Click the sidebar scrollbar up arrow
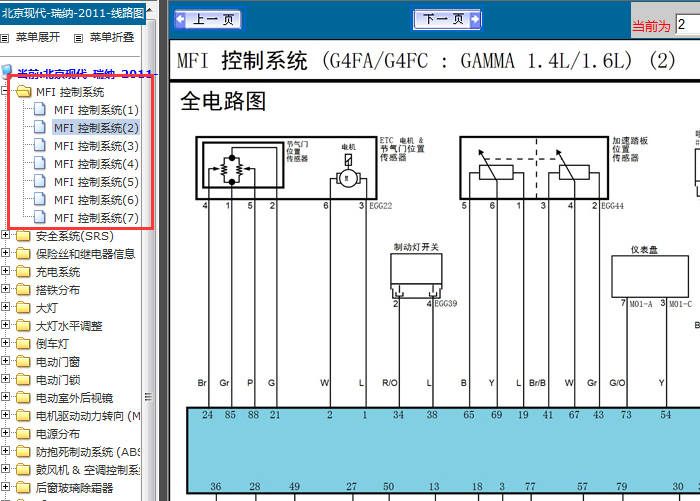 tap(149, 10)
